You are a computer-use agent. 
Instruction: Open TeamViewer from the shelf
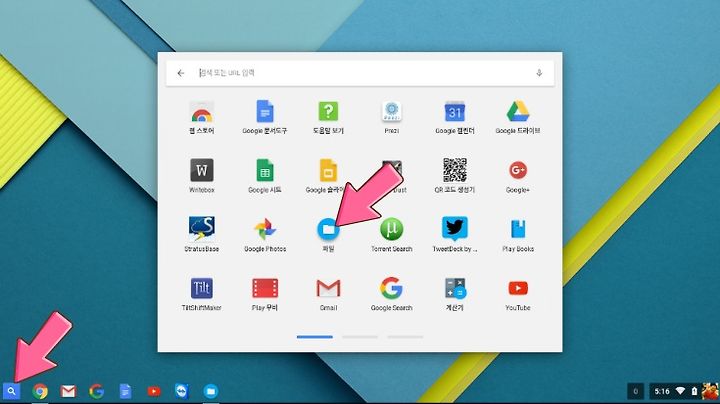tap(182, 392)
